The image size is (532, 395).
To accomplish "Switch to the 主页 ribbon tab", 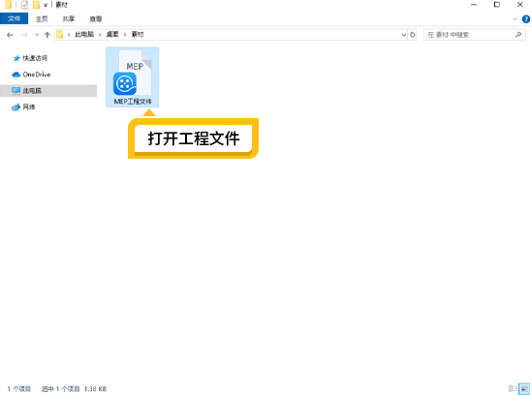I will pyautogui.click(x=42, y=19).
